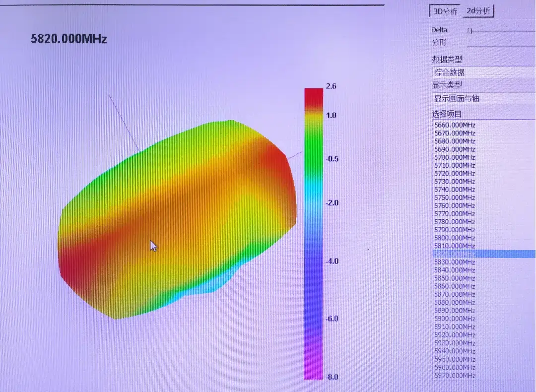Select 5660.000MHz in the frequency list
Screen dimensions: 536x392
455,125
